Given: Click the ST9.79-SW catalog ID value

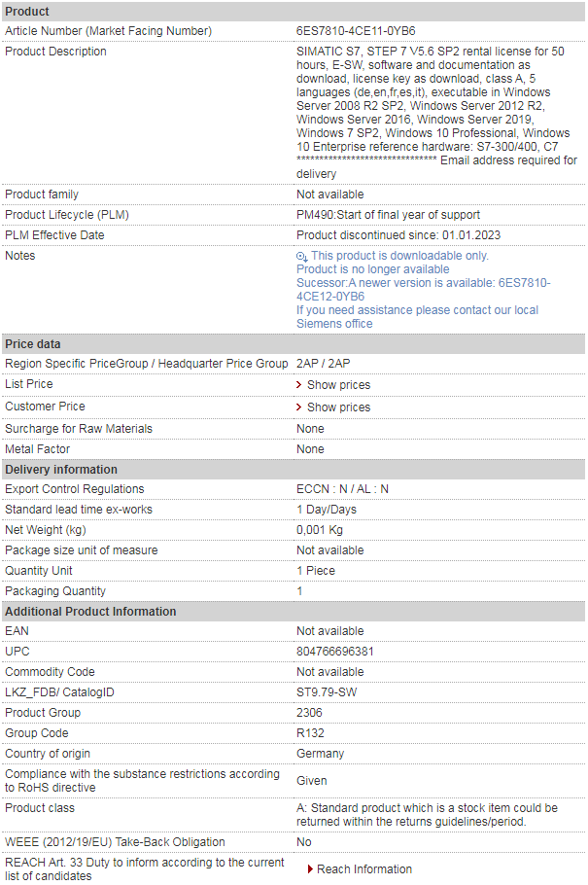Looking at the screenshot, I should point(327,692).
